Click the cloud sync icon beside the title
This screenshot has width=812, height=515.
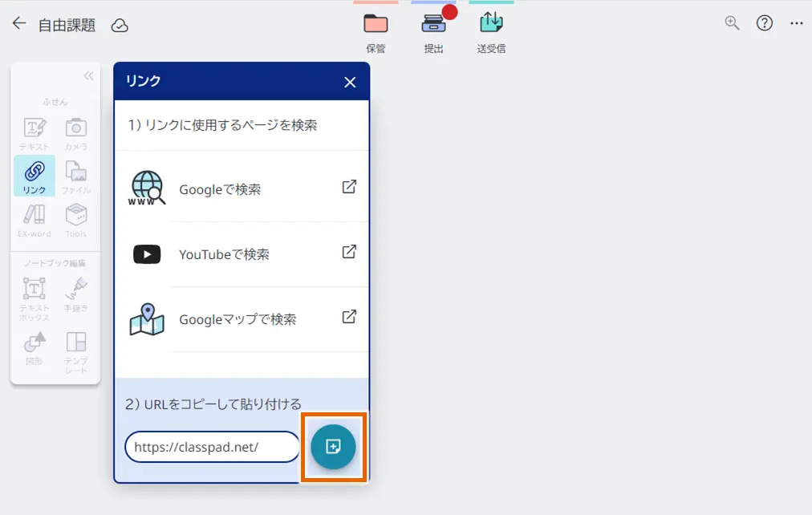(x=120, y=26)
